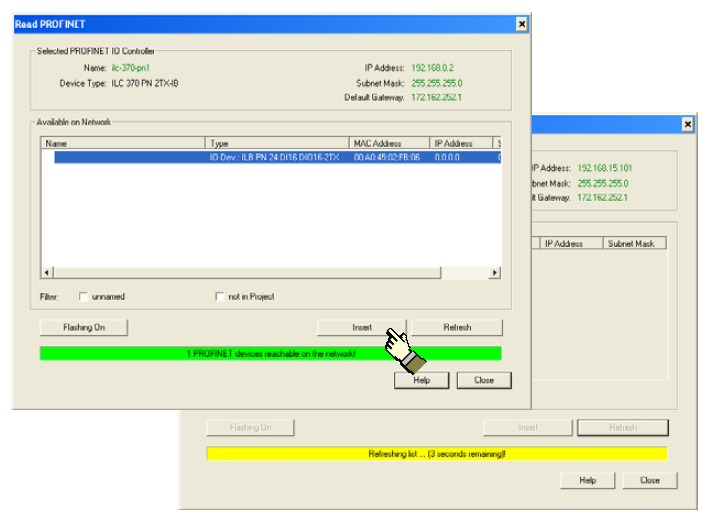The height and width of the screenshot is (524, 714).
Task: Enable the unnamed filter checkbox
Action: 83,297
